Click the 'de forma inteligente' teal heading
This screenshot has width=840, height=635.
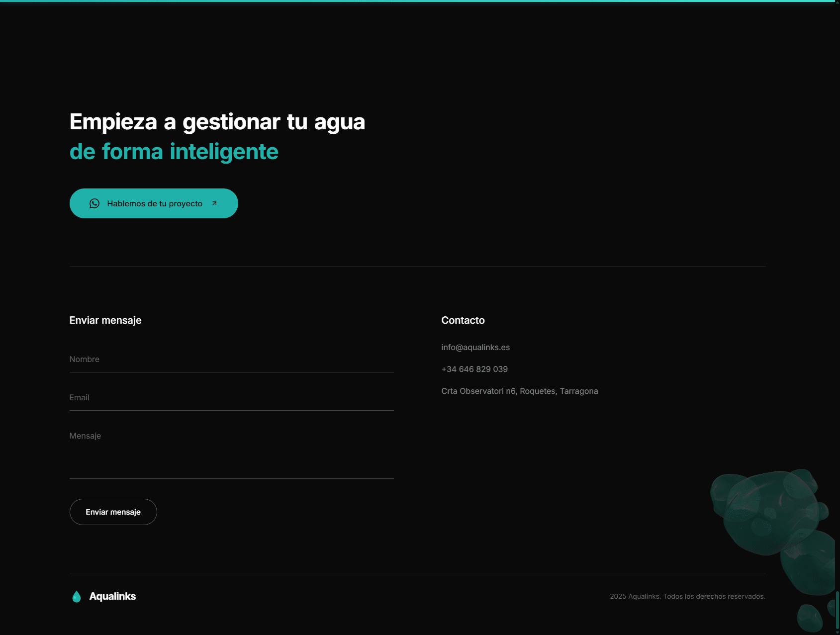tap(174, 152)
